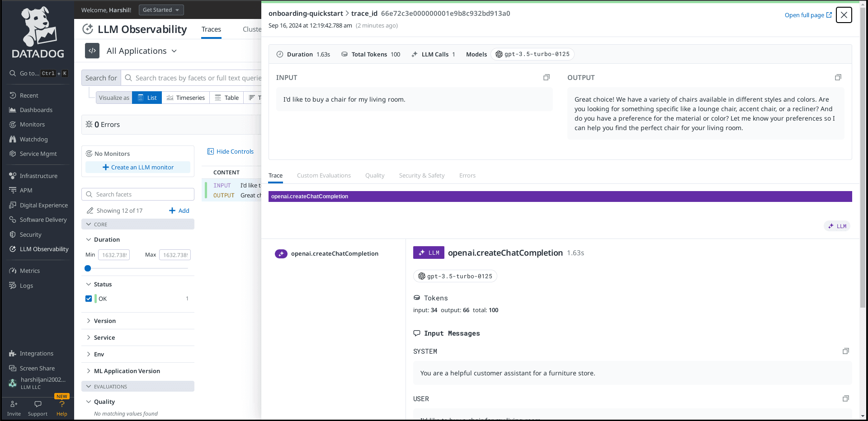
Task: Click the Support chat icon
Action: pyautogui.click(x=38, y=404)
